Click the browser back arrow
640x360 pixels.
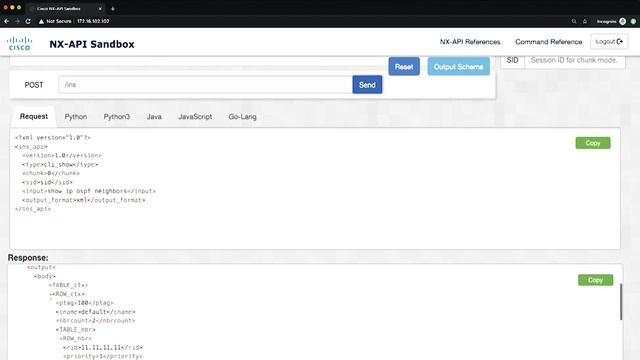[x=7, y=21]
